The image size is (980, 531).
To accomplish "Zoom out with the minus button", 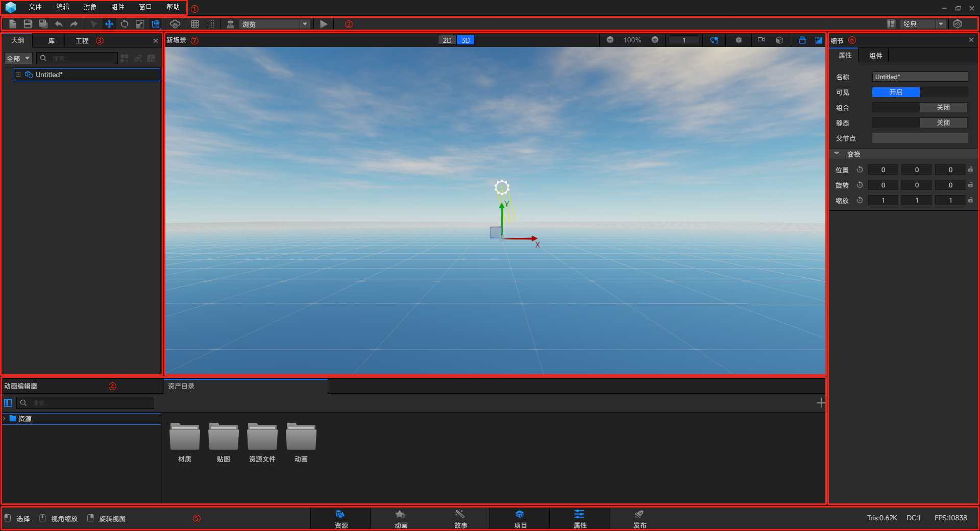I will click(x=610, y=40).
